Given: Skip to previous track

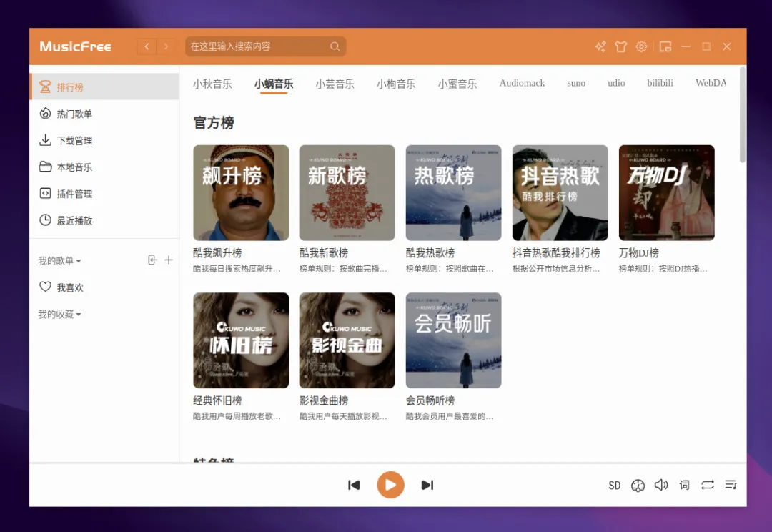Looking at the screenshot, I should 354,486.
